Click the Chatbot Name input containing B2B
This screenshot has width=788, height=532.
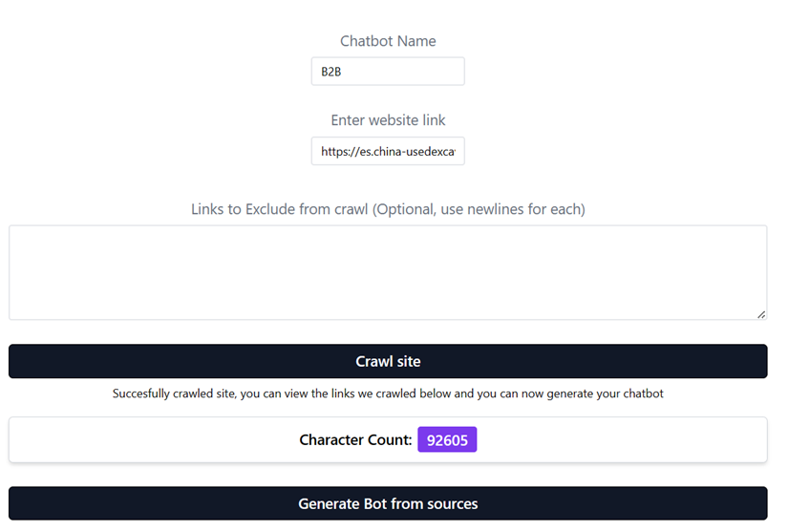(x=388, y=72)
